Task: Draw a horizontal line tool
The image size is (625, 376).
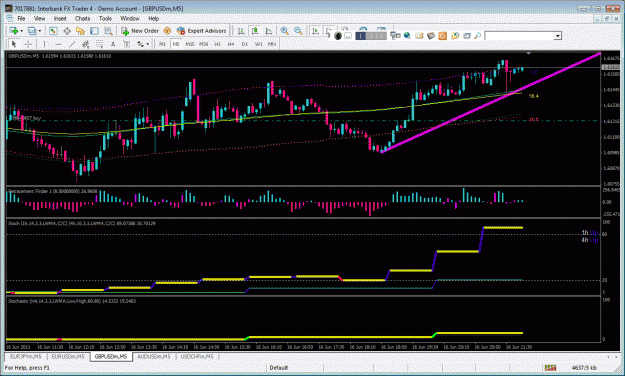Action: pos(59,44)
